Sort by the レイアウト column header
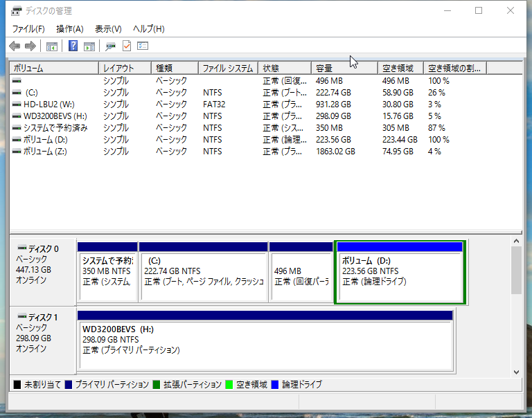Screen dimensions: 532x418 pyautogui.click(x=125, y=68)
